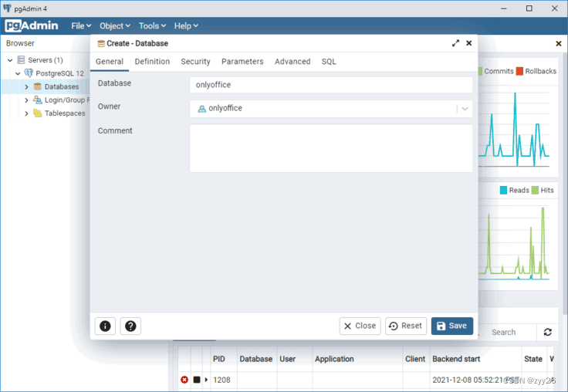Click the Save button
568x392 pixels.
click(x=452, y=326)
